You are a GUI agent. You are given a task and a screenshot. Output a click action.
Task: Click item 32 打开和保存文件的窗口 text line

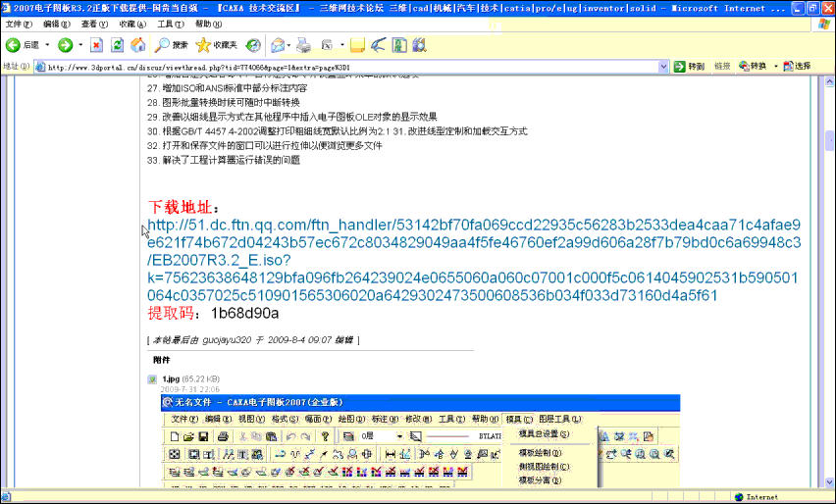click(x=265, y=146)
